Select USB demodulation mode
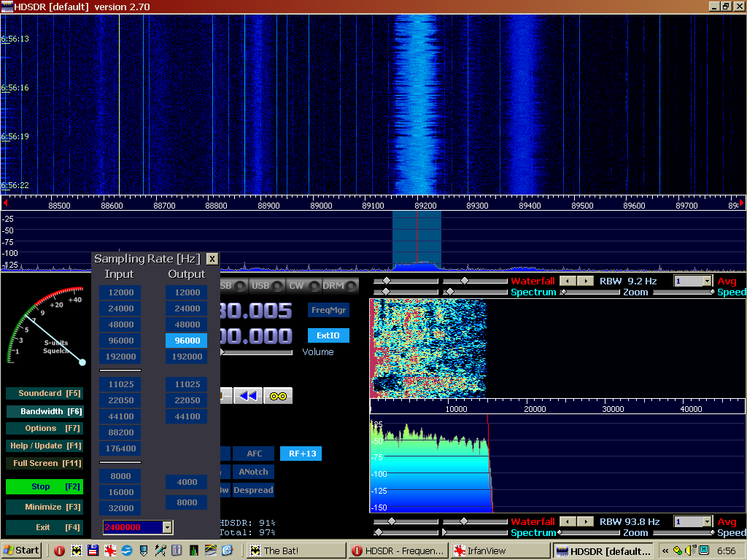747x560 pixels. point(267,286)
